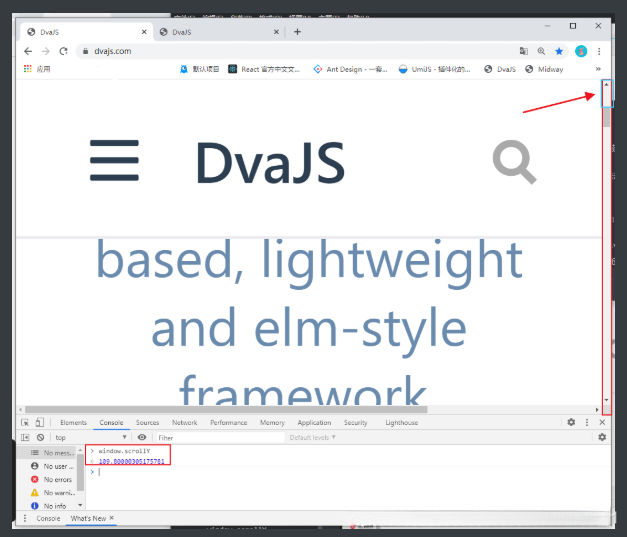The image size is (627, 537).
Task: Switch to the Sources panel
Action: 148,423
